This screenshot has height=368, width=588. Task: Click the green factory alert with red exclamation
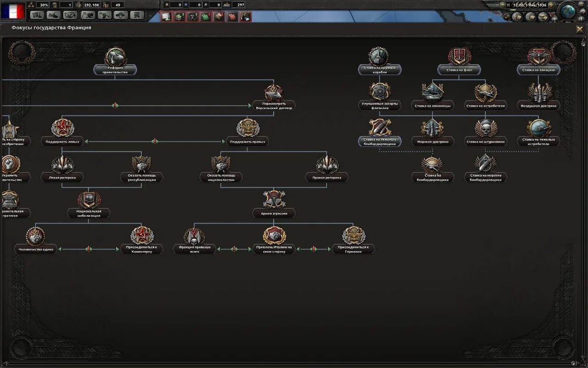click(206, 17)
